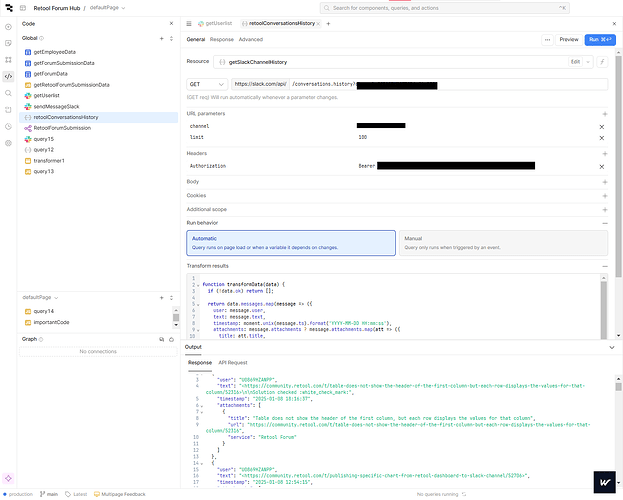Image resolution: width=623 pixels, height=500 pixels.
Task: Click the resource Edit button
Action: [x=575, y=62]
